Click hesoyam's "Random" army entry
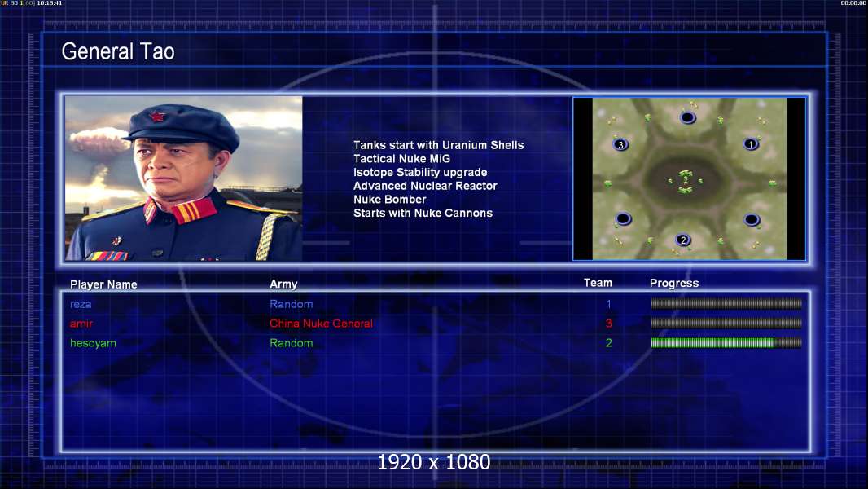Image resolution: width=868 pixels, height=489 pixels. point(292,343)
